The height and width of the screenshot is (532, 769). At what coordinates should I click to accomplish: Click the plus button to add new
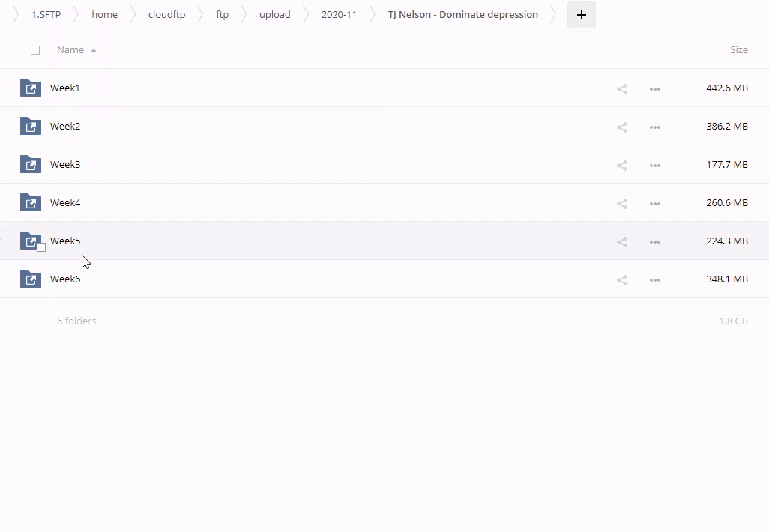[x=581, y=15]
